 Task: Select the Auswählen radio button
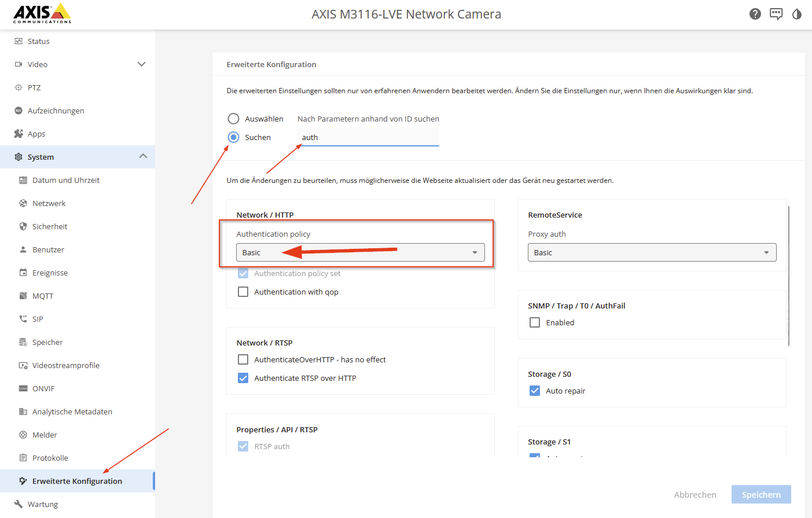(x=233, y=119)
